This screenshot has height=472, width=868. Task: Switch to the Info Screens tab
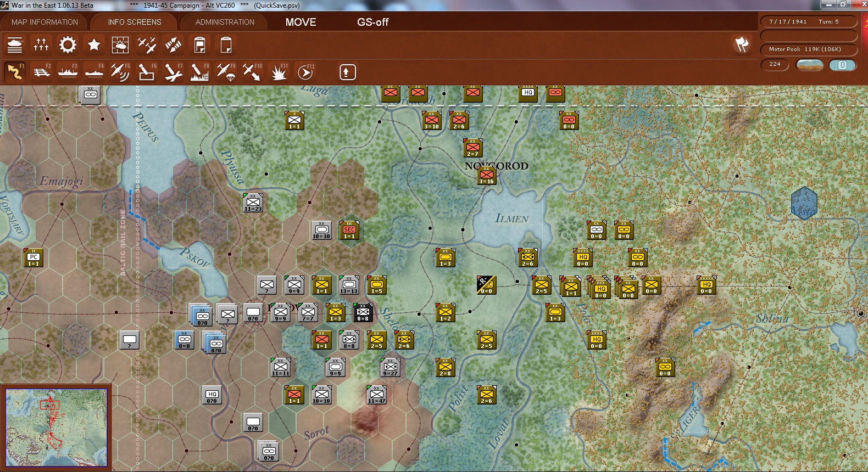click(135, 22)
